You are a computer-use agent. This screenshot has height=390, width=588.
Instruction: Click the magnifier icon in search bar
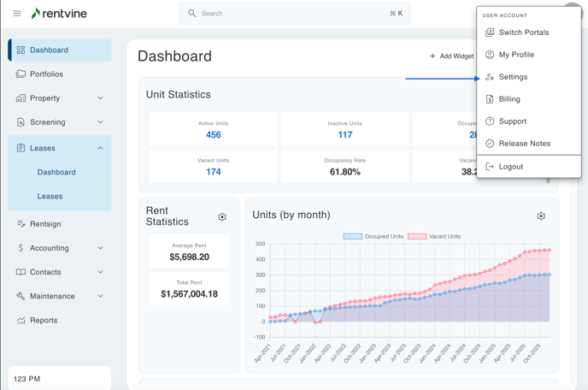pos(192,14)
